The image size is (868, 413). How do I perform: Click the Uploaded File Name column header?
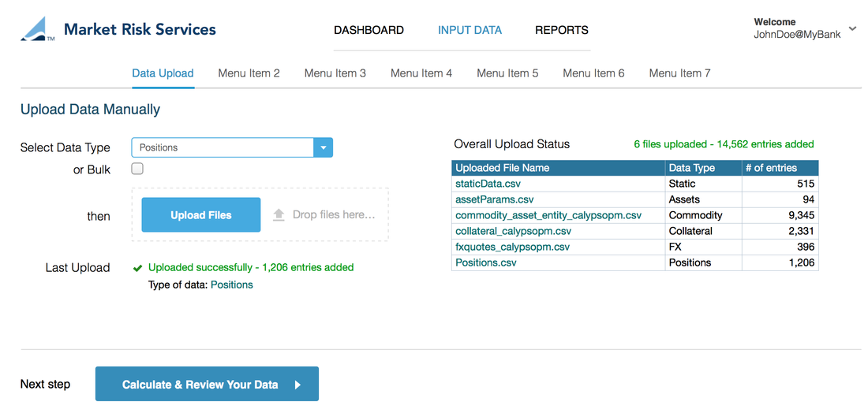pos(502,168)
